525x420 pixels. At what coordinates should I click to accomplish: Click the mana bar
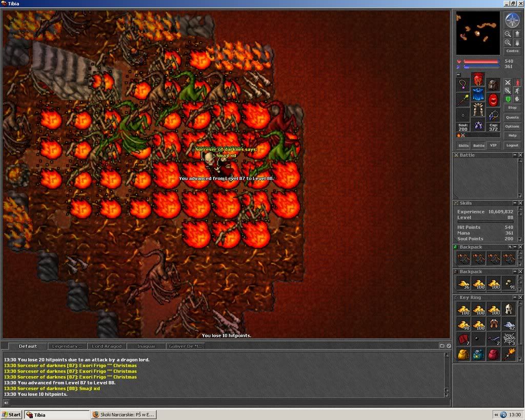point(481,67)
